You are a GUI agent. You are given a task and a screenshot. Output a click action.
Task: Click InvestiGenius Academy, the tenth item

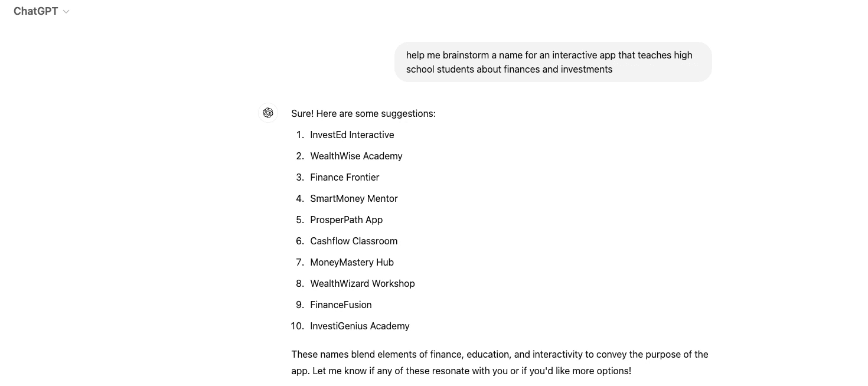(360, 326)
